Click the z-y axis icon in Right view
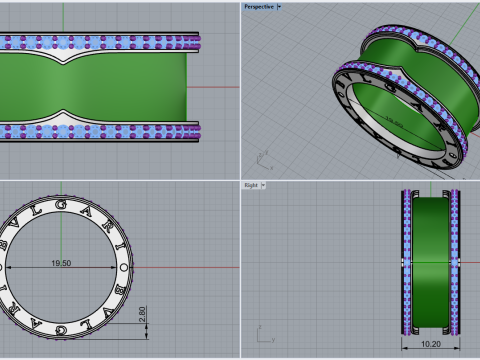 click(x=266, y=334)
